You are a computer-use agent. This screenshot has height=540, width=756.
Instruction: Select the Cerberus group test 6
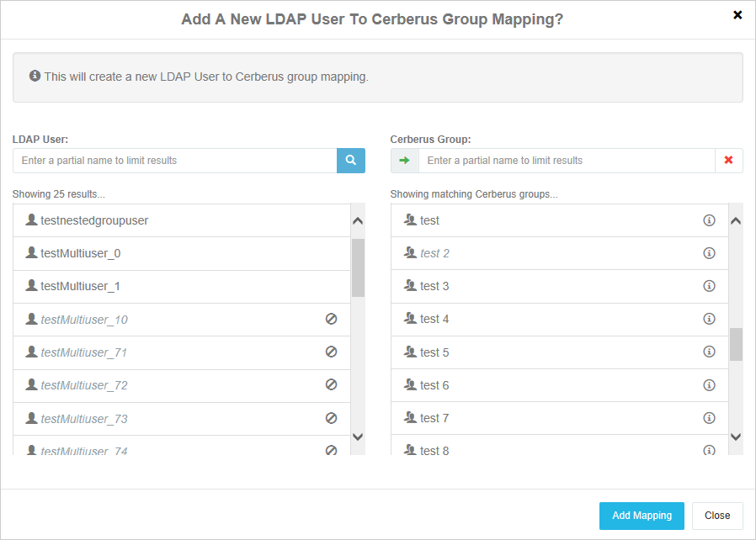[x=559, y=385]
